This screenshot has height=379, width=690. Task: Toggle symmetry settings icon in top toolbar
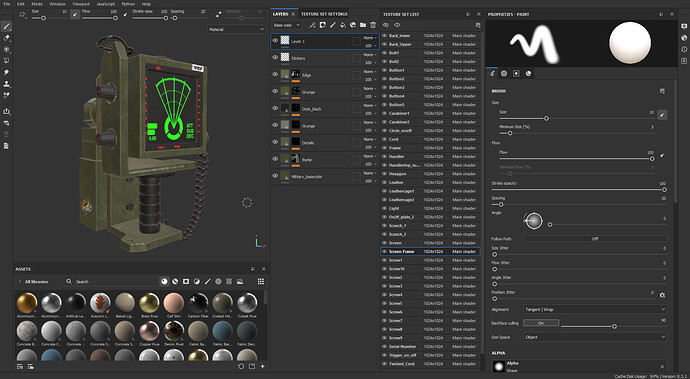pos(219,15)
